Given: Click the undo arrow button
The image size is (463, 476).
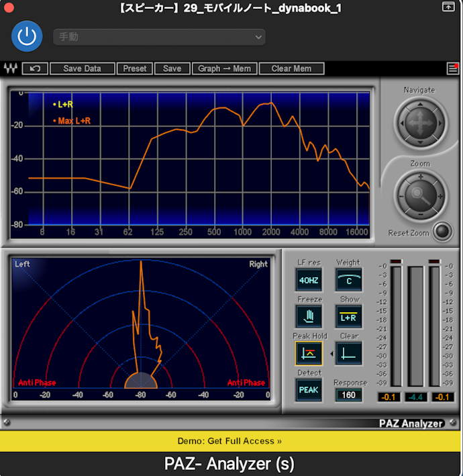Looking at the screenshot, I should pyautogui.click(x=35, y=68).
